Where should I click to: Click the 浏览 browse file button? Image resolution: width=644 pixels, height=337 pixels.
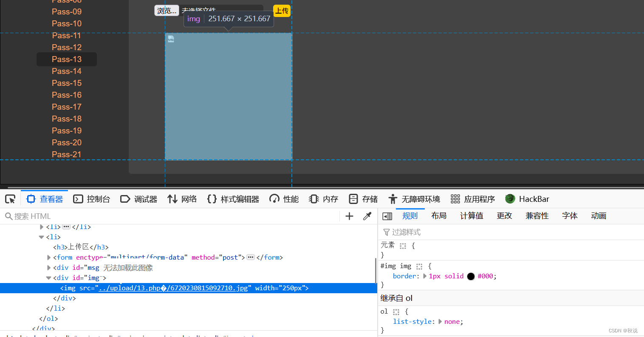pyautogui.click(x=167, y=11)
